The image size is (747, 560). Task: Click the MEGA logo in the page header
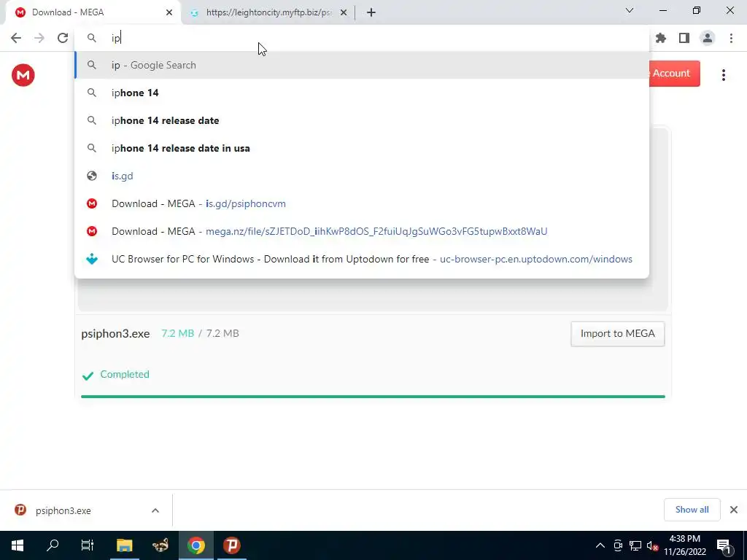pyautogui.click(x=23, y=75)
